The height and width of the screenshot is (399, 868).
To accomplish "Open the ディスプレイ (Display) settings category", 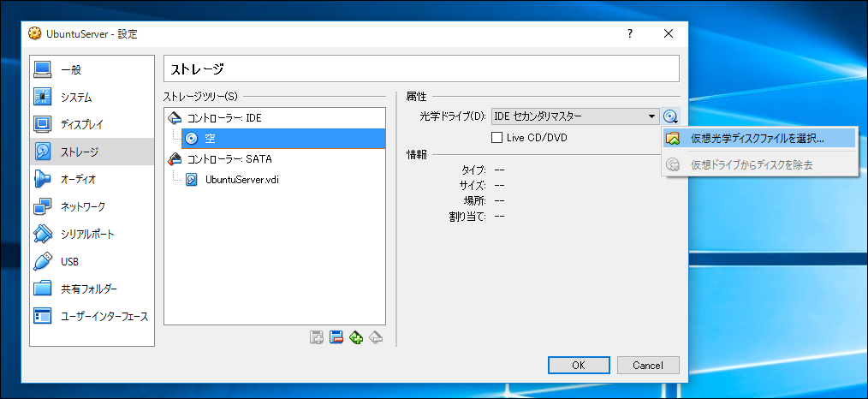I will pyautogui.click(x=81, y=124).
